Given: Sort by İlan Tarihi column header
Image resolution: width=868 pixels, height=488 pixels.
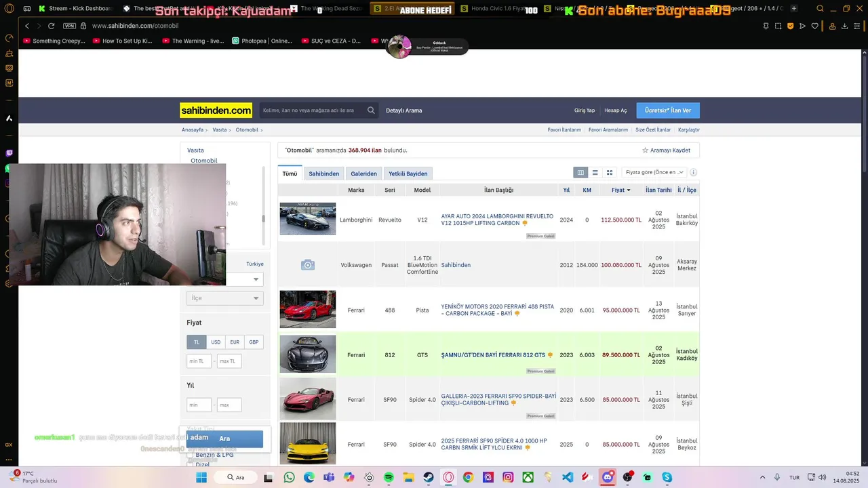Looking at the screenshot, I should coord(658,190).
